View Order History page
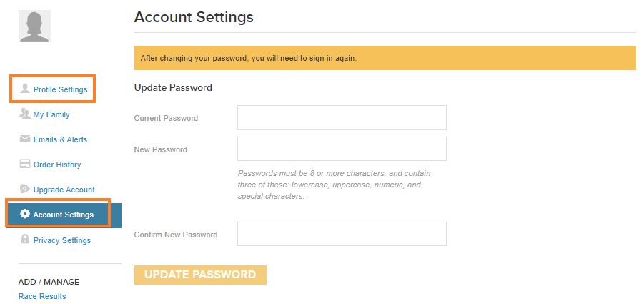Screen dimensions: 644x304 (57, 165)
